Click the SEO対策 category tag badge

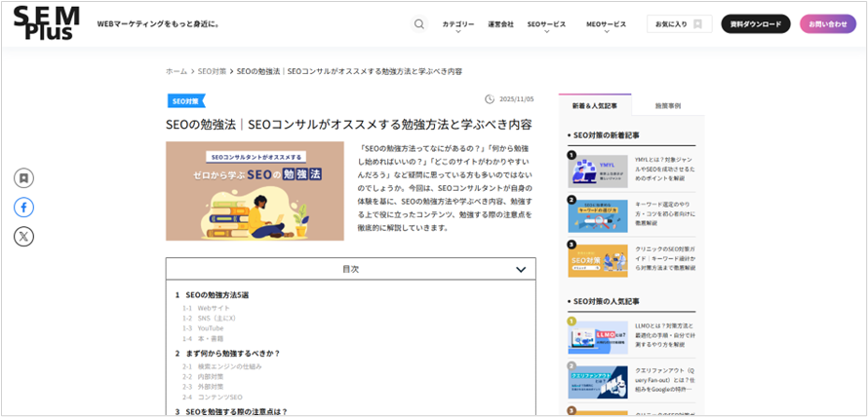click(185, 100)
